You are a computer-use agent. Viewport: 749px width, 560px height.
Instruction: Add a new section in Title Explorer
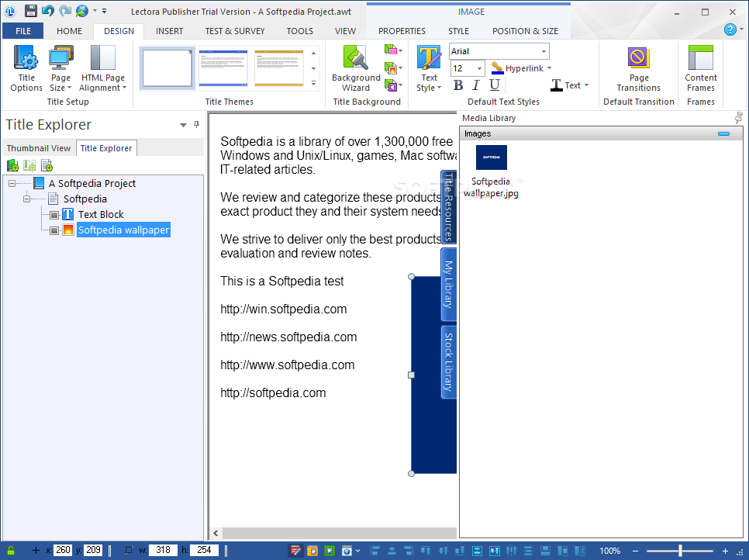tap(29, 166)
